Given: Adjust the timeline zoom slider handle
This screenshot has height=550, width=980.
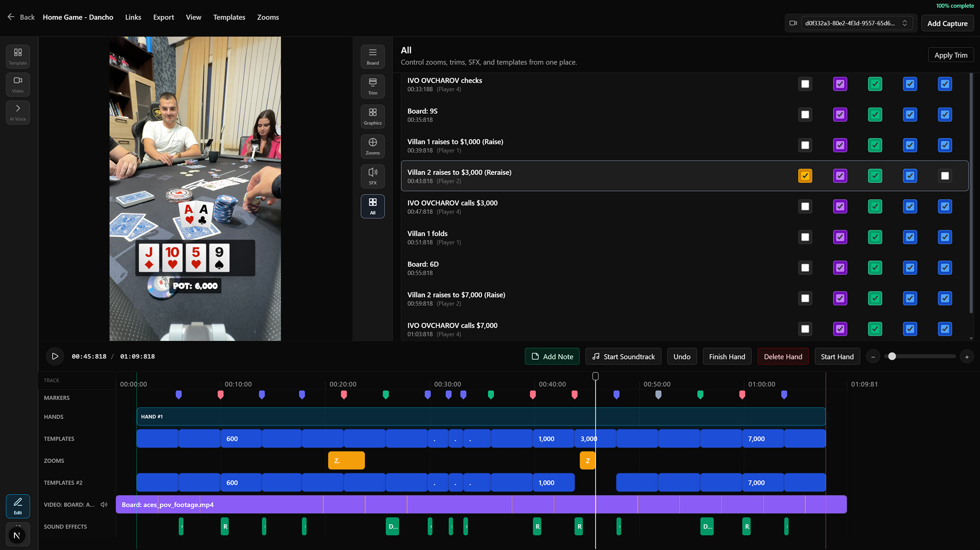Looking at the screenshot, I should (x=891, y=356).
